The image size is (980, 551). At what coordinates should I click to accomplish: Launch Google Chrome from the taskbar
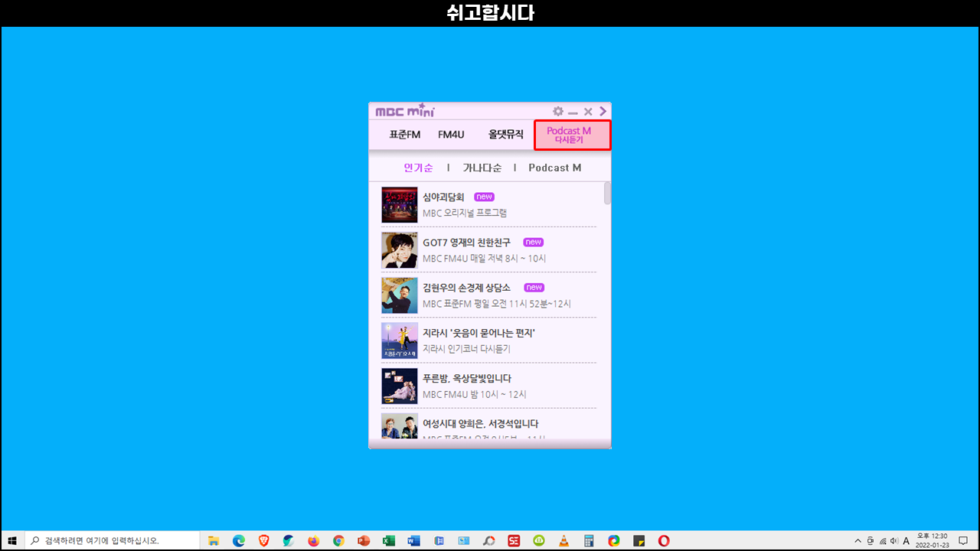pos(338,540)
